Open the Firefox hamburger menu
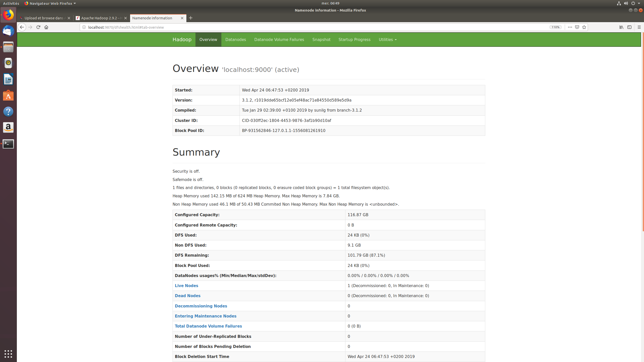The image size is (644, 362). [x=639, y=27]
